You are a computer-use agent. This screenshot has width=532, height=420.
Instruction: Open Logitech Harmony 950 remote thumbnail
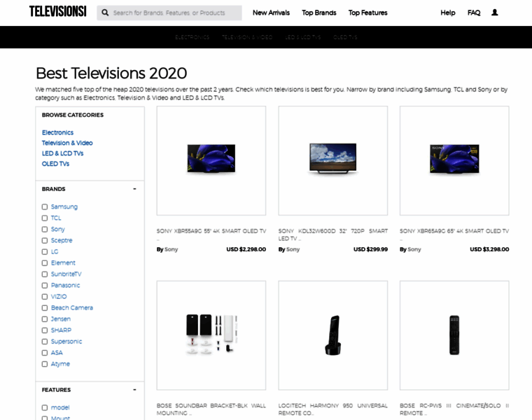pos(332,335)
